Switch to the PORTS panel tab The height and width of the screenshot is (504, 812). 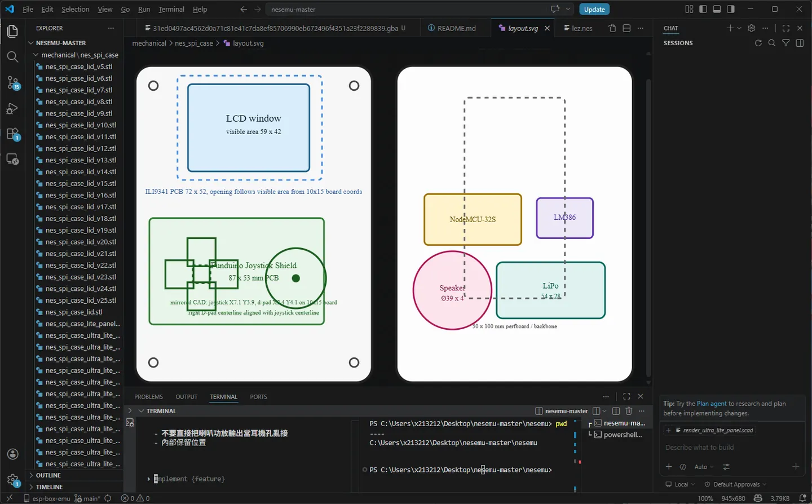click(x=258, y=397)
